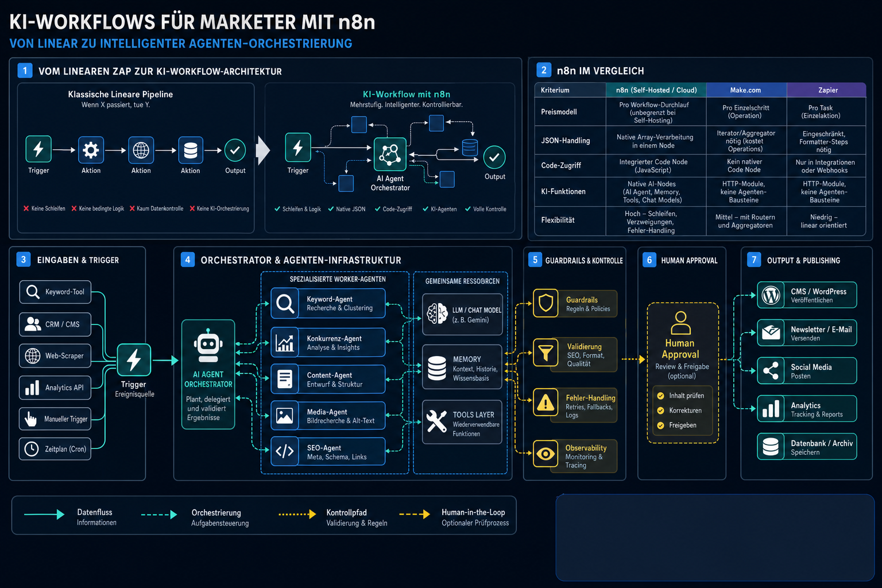Click the Social Media share icon
This screenshot has height=588, width=882.
click(x=771, y=370)
